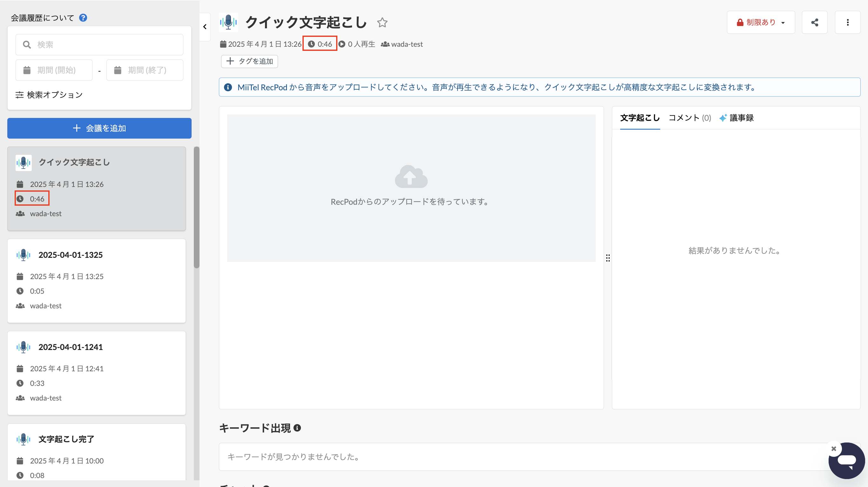
Task: Click the wada-test owner in the header
Action: 402,44
